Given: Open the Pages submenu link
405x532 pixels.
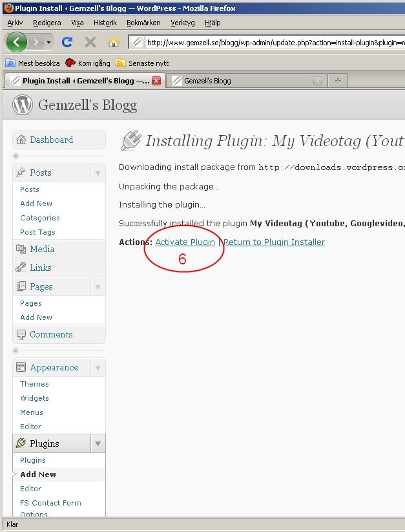Looking at the screenshot, I should 31,303.
